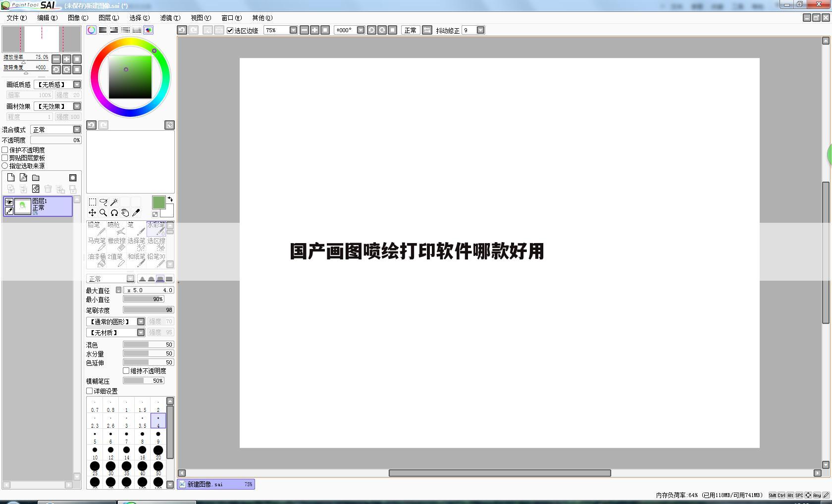The width and height of the screenshot is (832, 504).
Task: Click the 正常 button in top toolbar
Action: pyautogui.click(x=411, y=30)
